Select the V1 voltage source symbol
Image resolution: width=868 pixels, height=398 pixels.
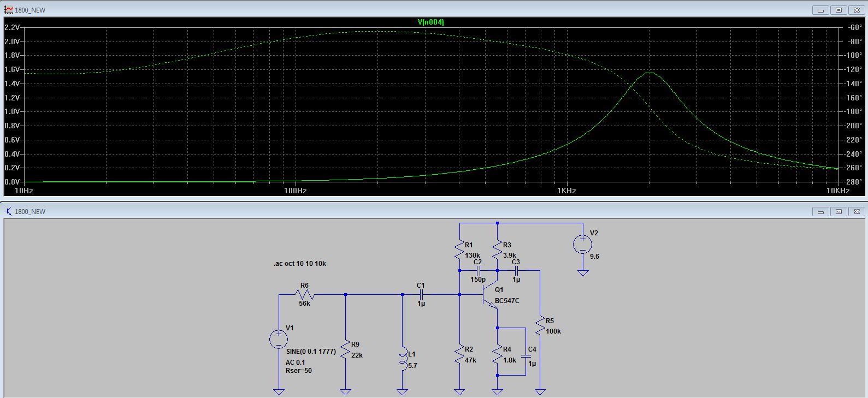[279, 339]
